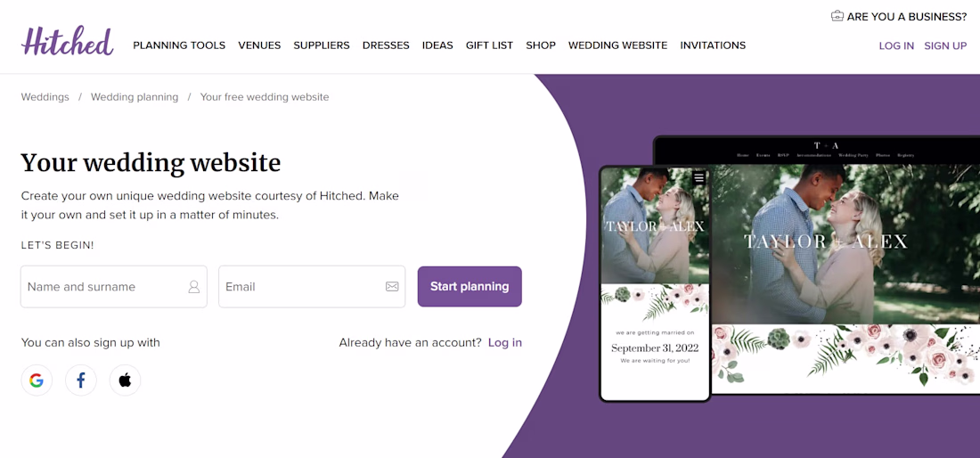
Task: Focus the Name and surname field
Action: (x=114, y=287)
